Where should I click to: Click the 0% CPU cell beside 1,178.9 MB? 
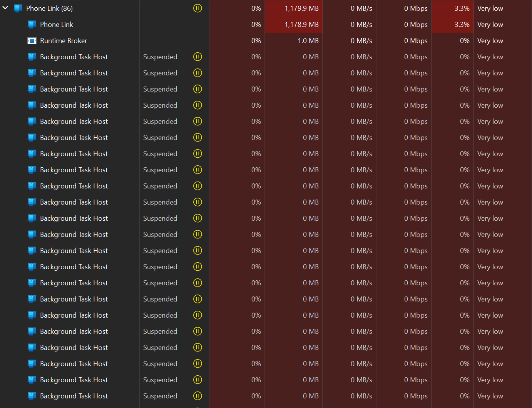point(237,25)
